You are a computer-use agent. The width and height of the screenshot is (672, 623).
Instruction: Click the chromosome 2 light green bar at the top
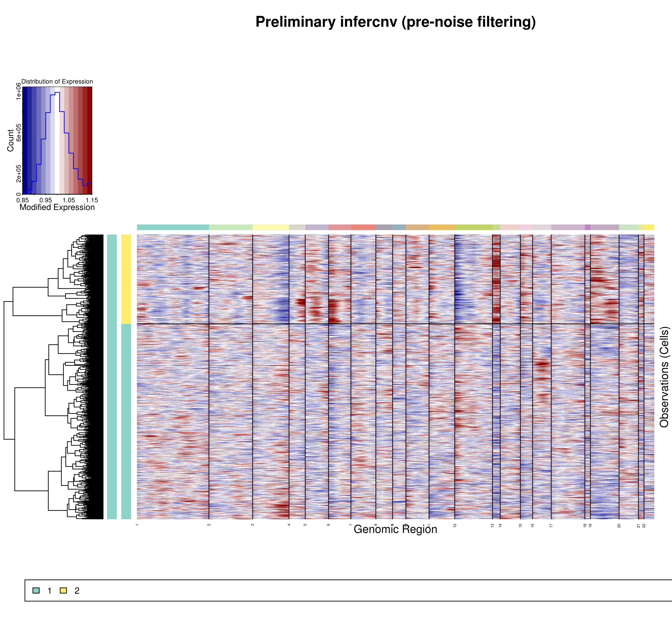click(x=230, y=227)
